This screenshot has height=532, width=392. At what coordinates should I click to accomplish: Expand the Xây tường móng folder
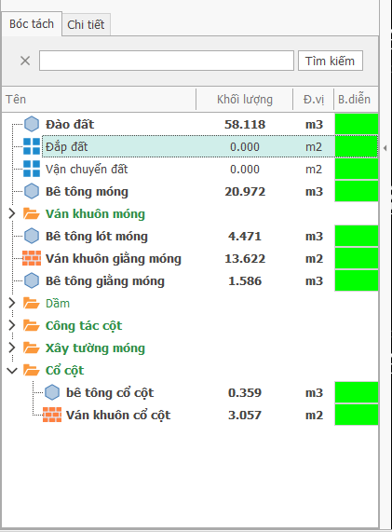pos(12,348)
